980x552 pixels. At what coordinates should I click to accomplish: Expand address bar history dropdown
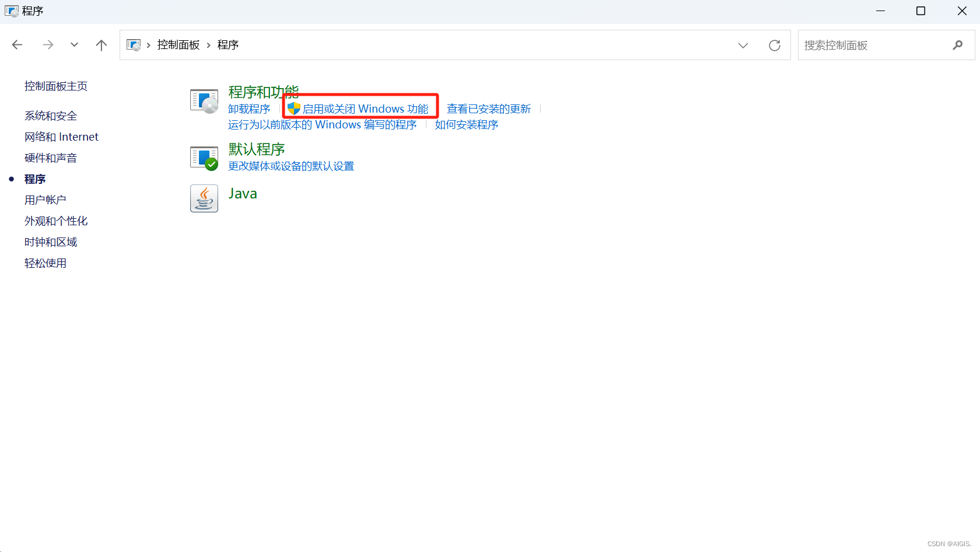coord(743,46)
